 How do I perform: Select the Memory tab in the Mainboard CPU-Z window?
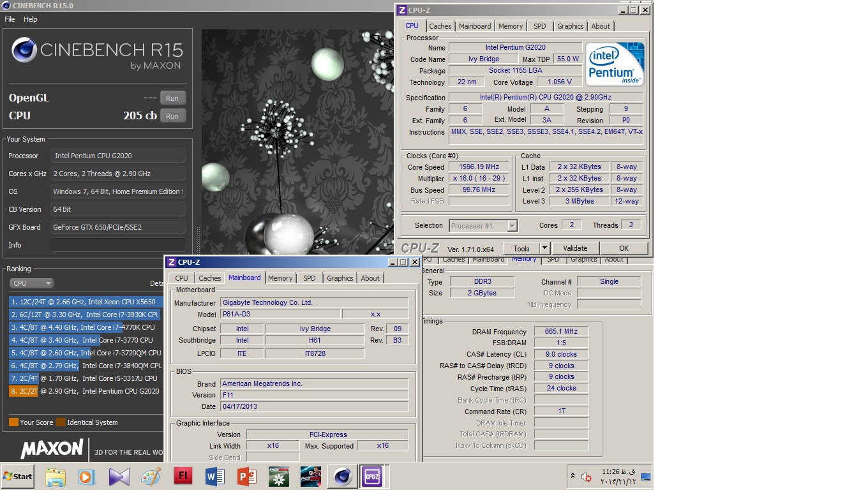(280, 278)
